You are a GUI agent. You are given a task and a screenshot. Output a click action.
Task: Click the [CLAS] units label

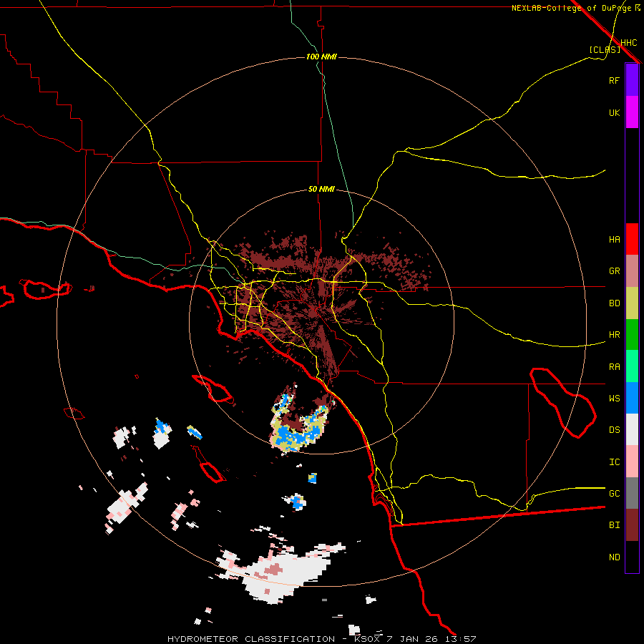pos(605,49)
